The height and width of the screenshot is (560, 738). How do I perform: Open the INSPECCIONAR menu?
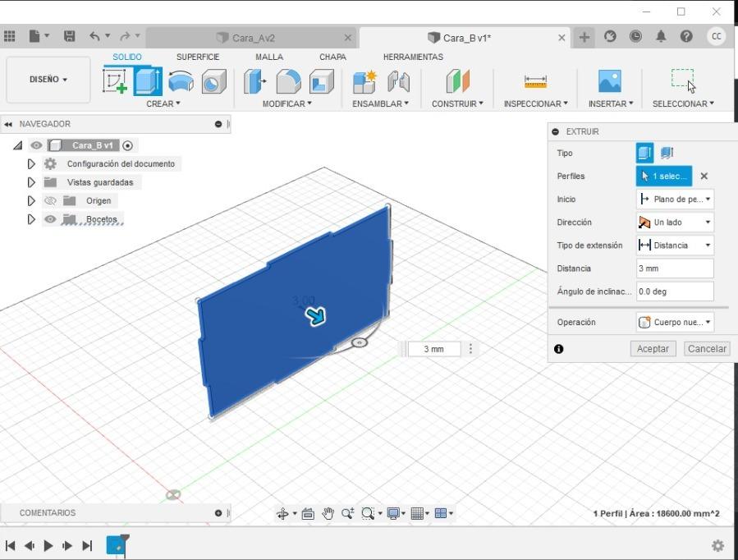(535, 103)
